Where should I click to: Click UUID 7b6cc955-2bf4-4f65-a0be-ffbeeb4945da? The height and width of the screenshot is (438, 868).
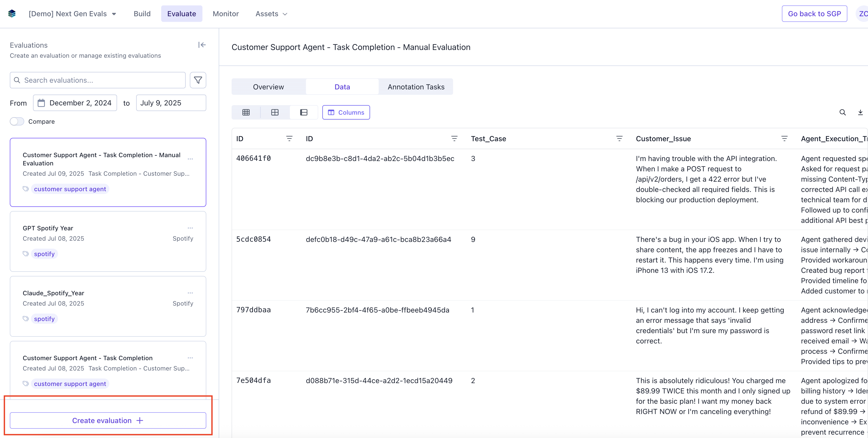pos(378,310)
